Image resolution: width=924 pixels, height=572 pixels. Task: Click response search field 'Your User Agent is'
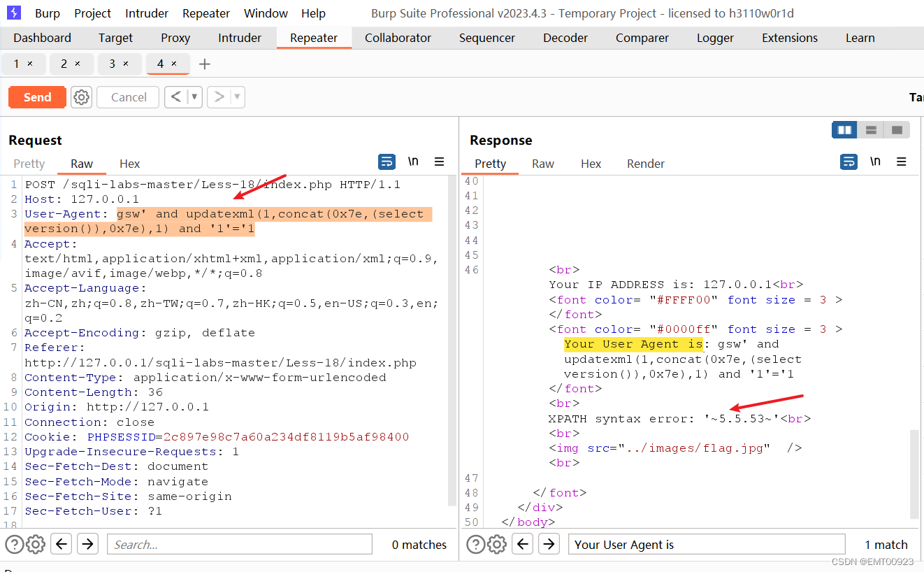pyautogui.click(x=707, y=544)
